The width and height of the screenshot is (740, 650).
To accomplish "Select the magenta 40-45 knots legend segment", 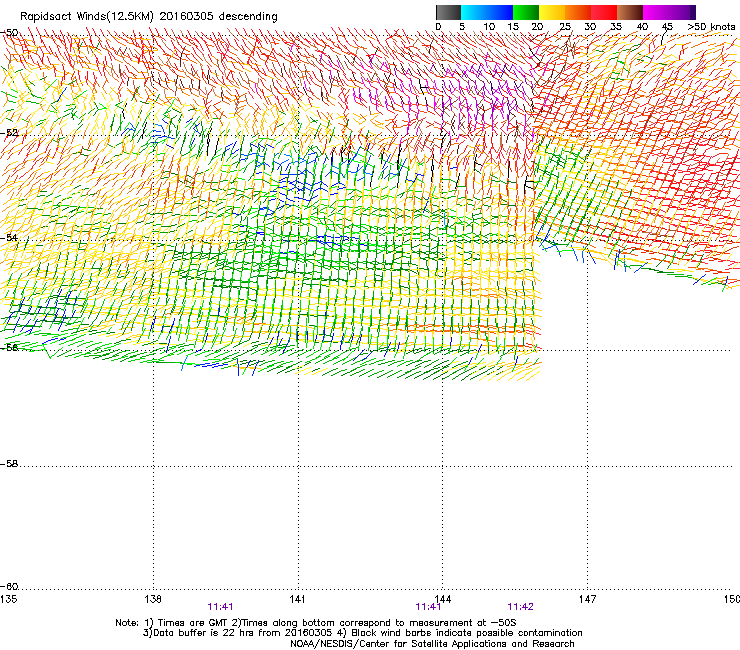I will pyautogui.click(x=656, y=12).
